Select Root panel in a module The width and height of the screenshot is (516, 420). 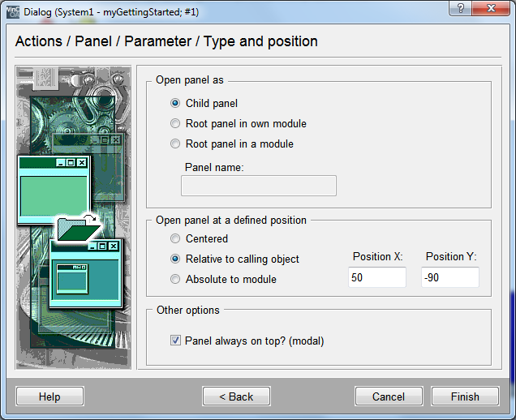point(175,144)
